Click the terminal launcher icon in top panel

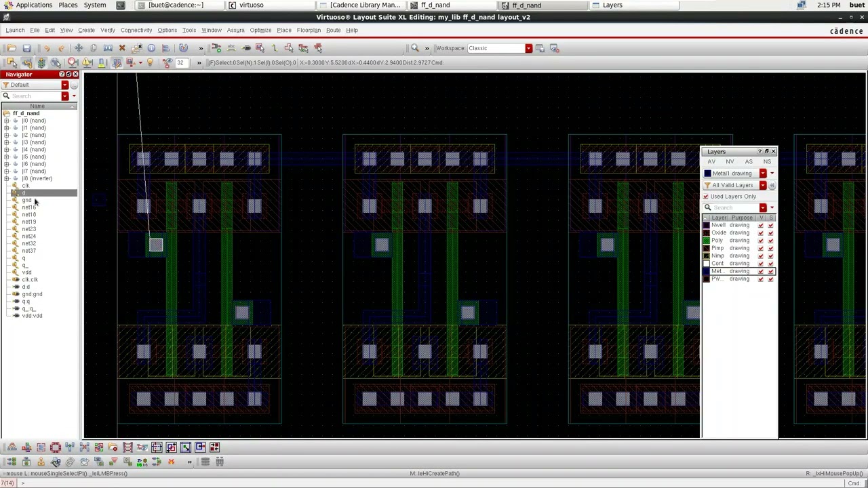click(121, 5)
